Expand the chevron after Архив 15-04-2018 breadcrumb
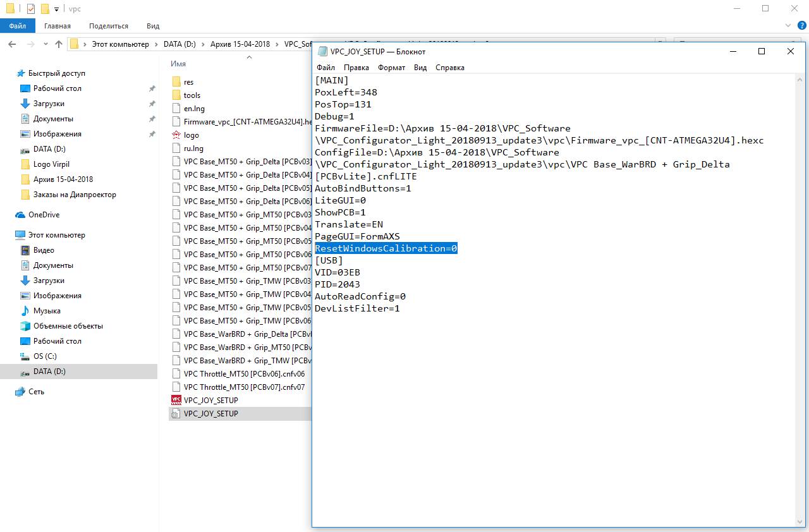Image resolution: width=809 pixels, height=532 pixels. pos(277,44)
